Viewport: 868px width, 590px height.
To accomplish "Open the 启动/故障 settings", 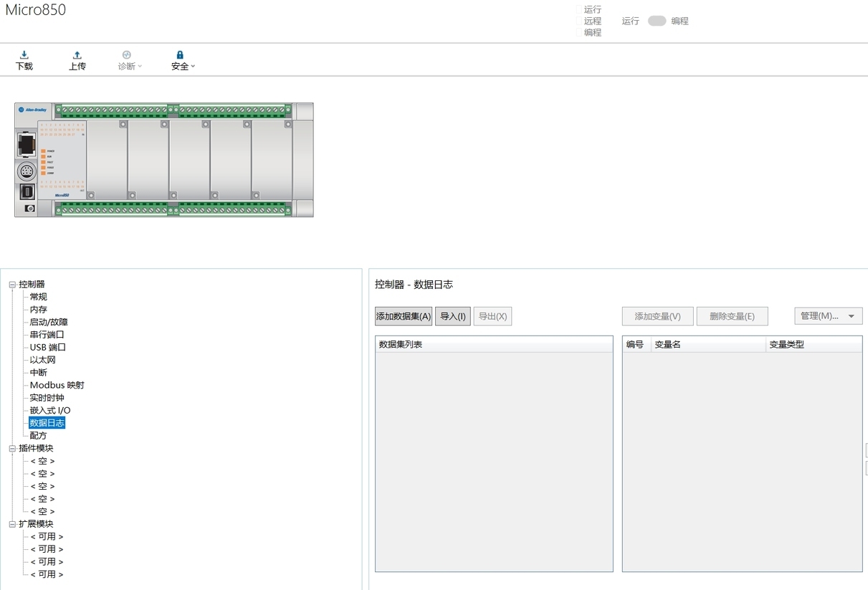I will click(49, 322).
